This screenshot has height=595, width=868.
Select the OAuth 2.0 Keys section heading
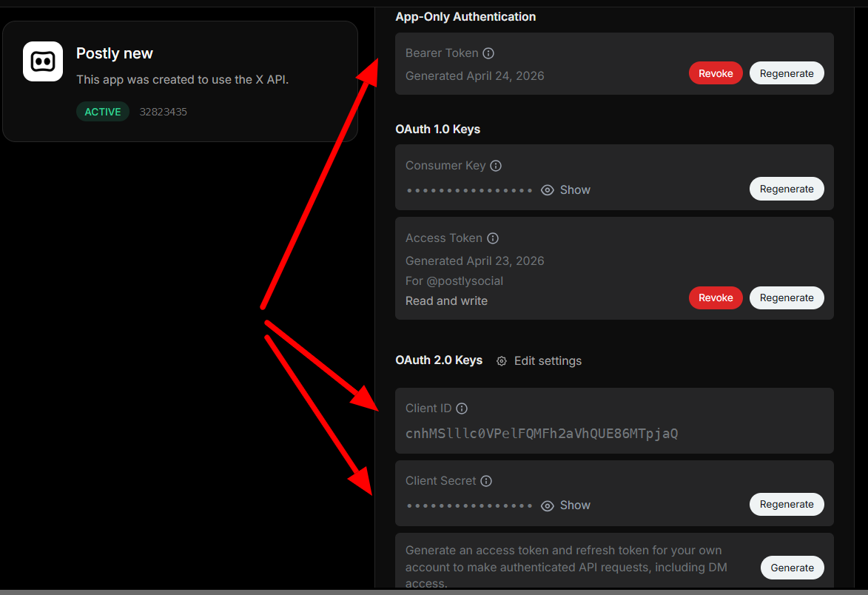pos(439,360)
